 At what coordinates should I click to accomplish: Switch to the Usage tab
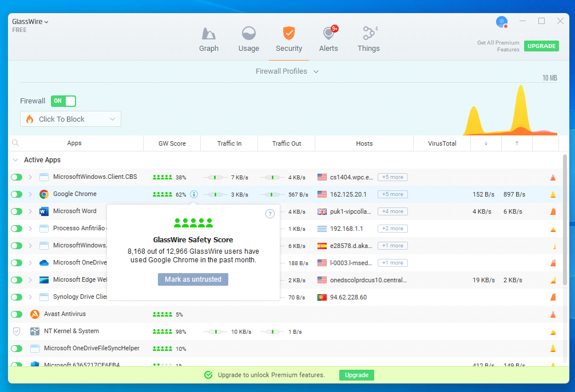[x=249, y=39]
